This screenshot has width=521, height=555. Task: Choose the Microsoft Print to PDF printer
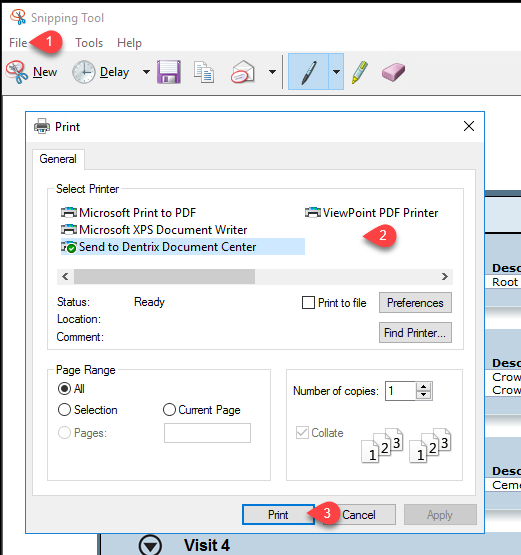pos(128,213)
